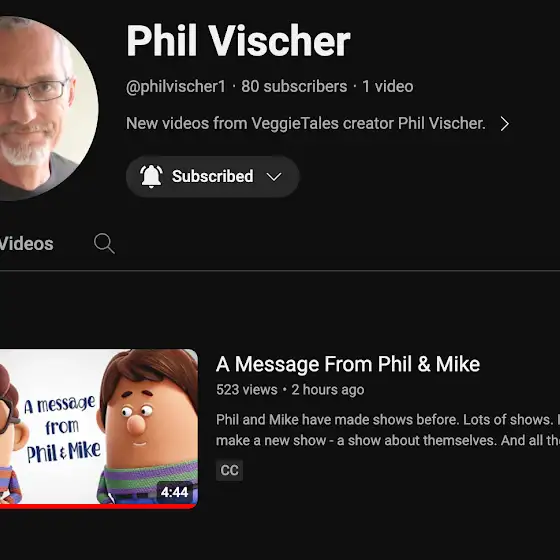This screenshot has width=560, height=560.
Task: Click the New videos from VeggieTales creator description
Action: point(306,124)
